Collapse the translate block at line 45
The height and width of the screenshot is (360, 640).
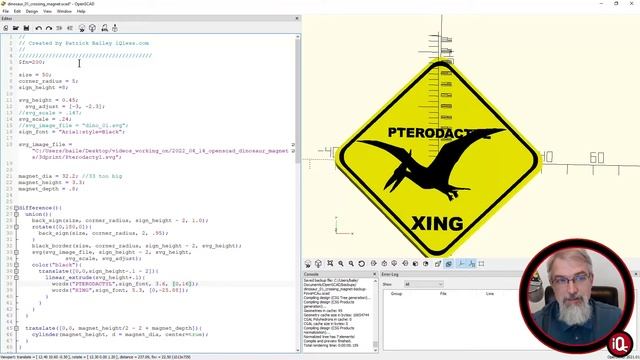pos(16,328)
